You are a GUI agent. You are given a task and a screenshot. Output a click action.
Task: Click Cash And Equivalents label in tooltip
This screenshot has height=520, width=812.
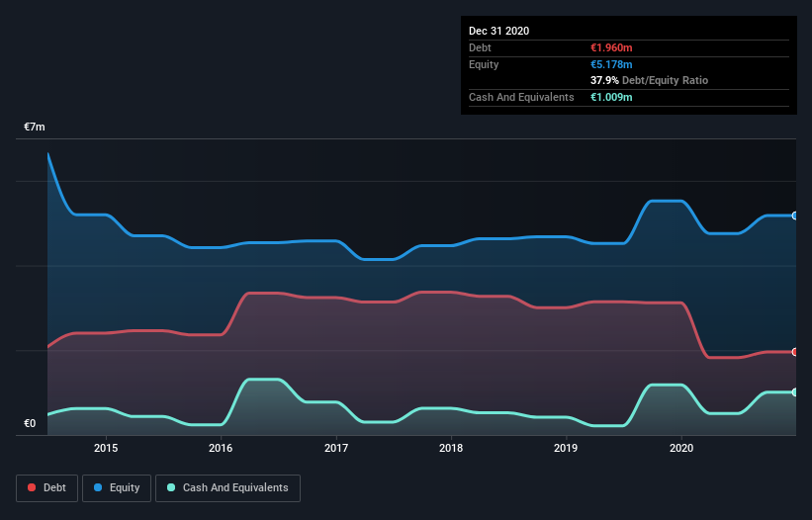pyautogui.click(x=521, y=97)
